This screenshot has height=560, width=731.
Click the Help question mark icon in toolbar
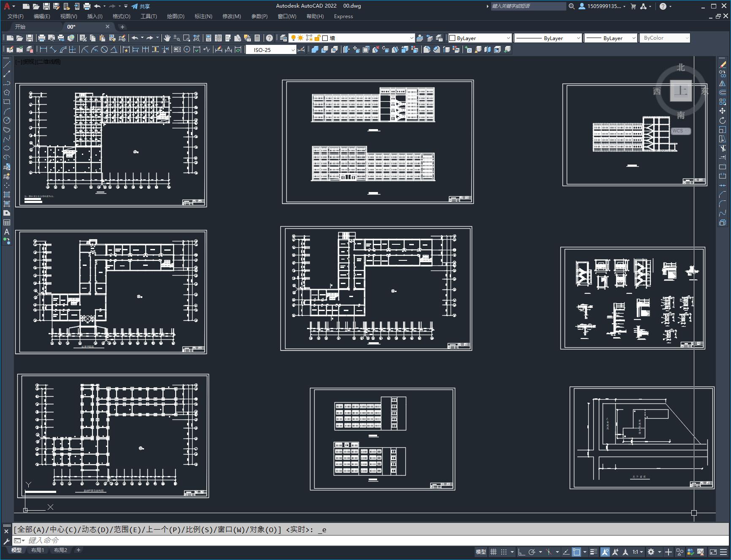coord(269,38)
